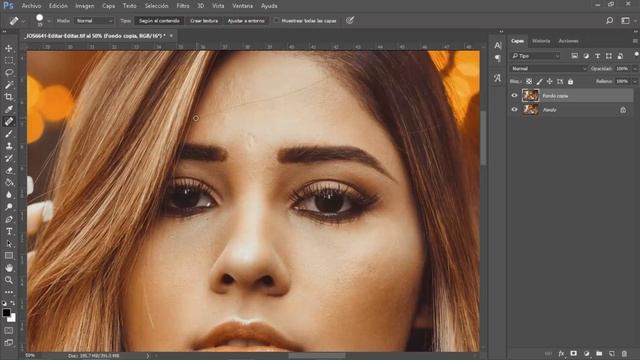The width and height of the screenshot is (640, 360).
Task: Toggle lock all on layer
Action: click(570, 82)
